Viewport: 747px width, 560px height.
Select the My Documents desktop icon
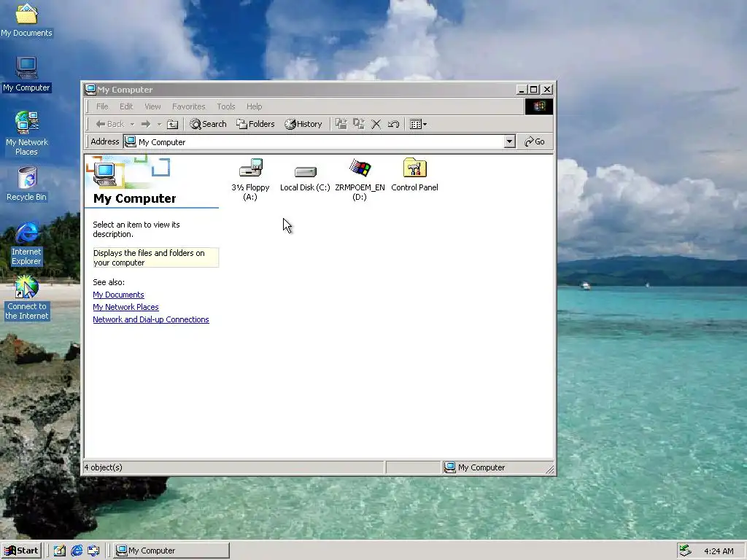point(27,20)
